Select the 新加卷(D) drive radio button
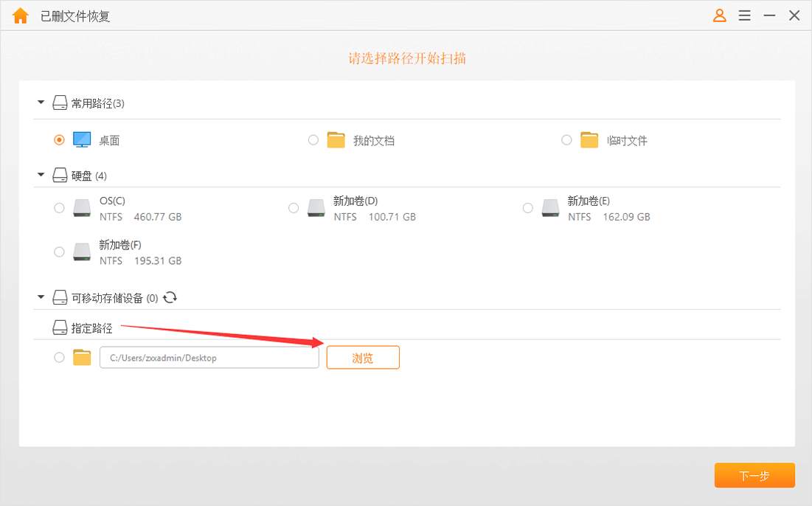The image size is (812, 506). 294,208
